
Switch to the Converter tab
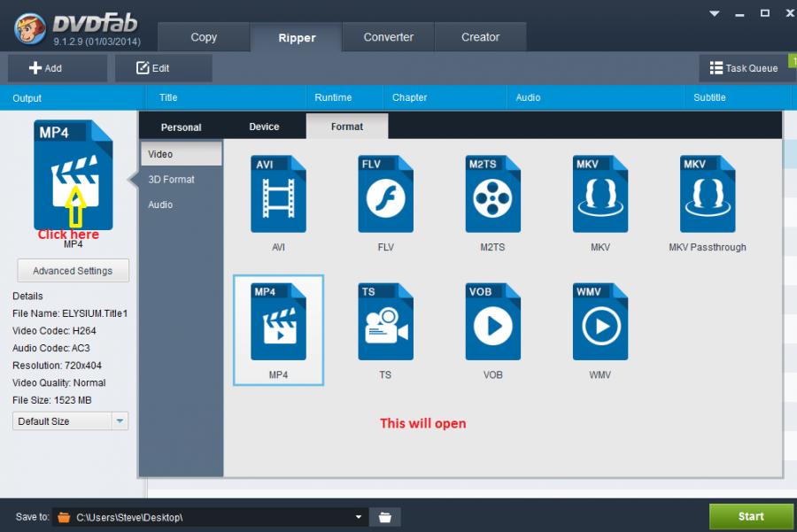click(389, 37)
